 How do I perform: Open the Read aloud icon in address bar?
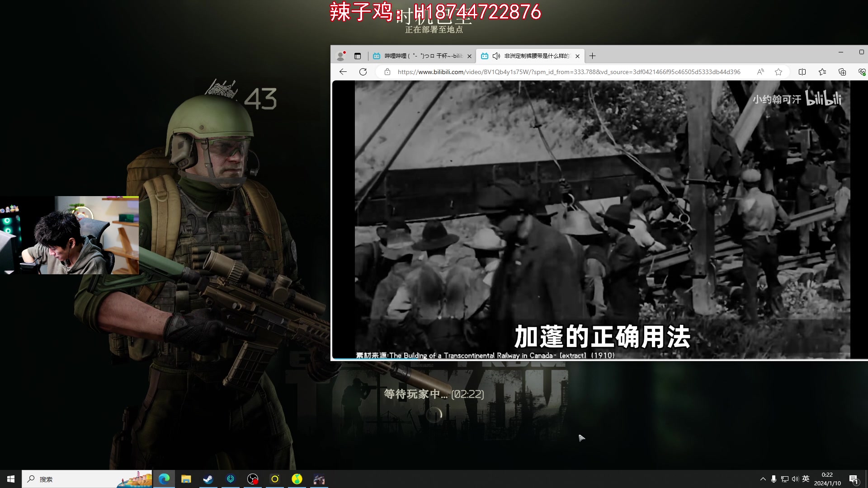click(760, 72)
